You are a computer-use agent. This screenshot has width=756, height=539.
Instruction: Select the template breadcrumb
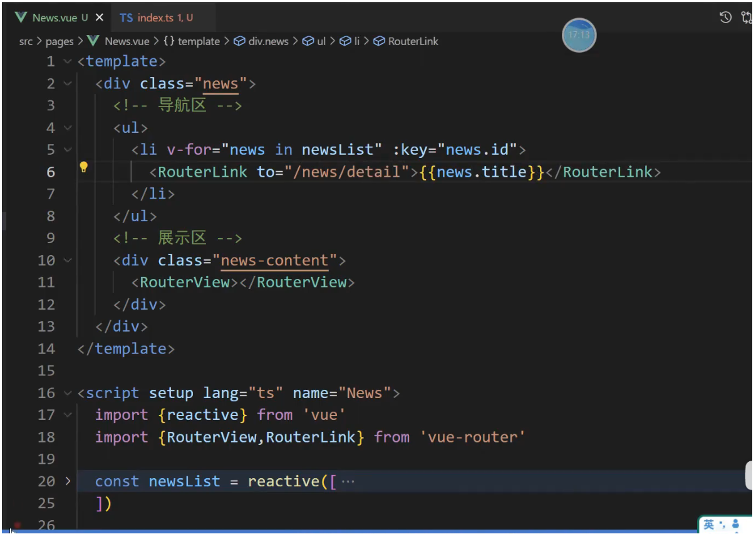(x=199, y=41)
